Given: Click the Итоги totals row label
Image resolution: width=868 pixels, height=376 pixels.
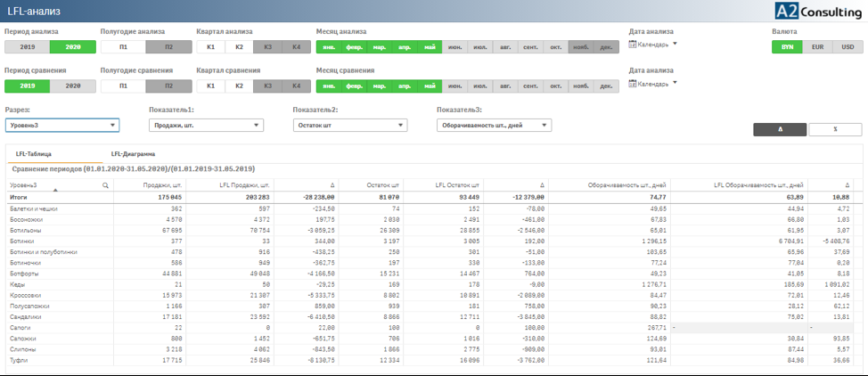Looking at the screenshot, I should 19,197.
